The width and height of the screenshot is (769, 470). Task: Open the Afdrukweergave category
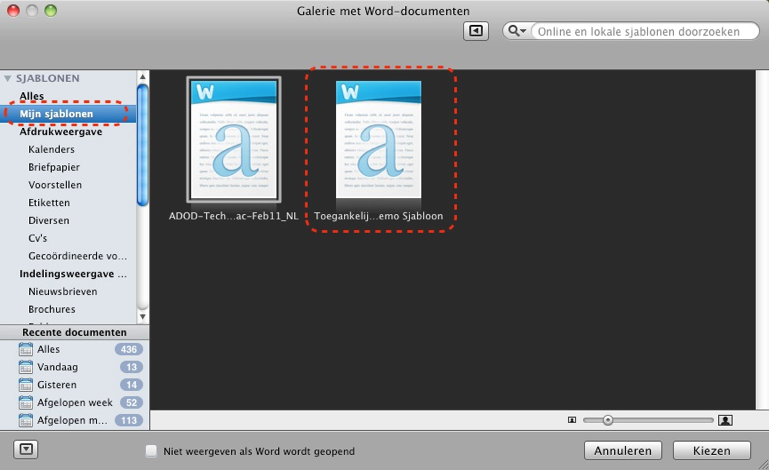[61, 131]
